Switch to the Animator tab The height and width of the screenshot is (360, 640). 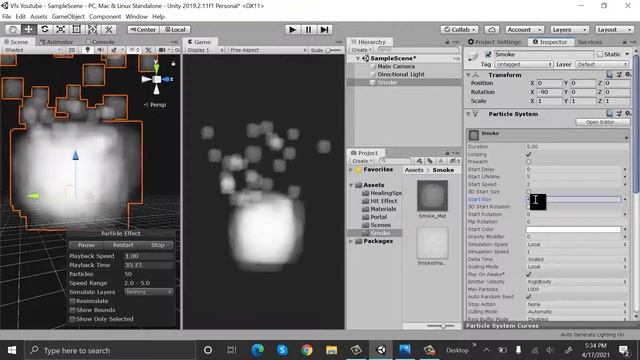coord(56,42)
